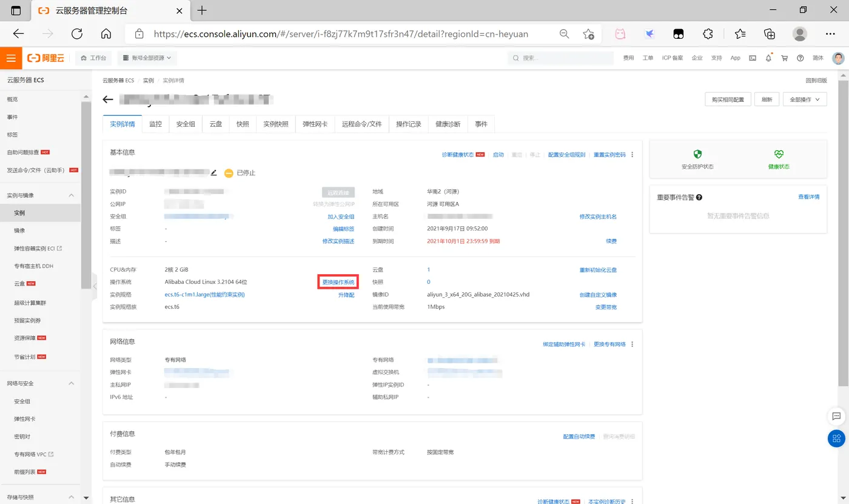
Task: Open the shopping cart icon
Action: (784, 58)
